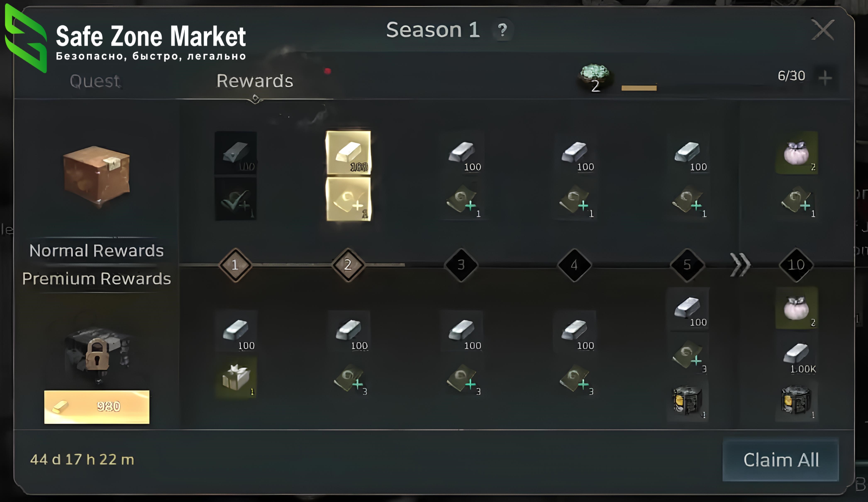Claim the highlighted gold bar reward at level 2
Viewport: 868px width, 502px height.
pyautogui.click(x=348, y=152)
